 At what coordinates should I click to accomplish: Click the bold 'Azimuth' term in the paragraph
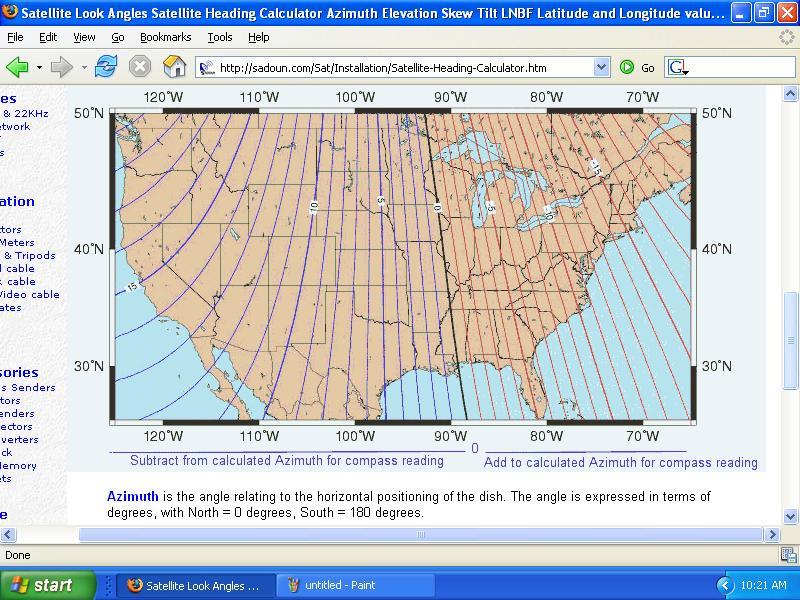coord(133,496)
